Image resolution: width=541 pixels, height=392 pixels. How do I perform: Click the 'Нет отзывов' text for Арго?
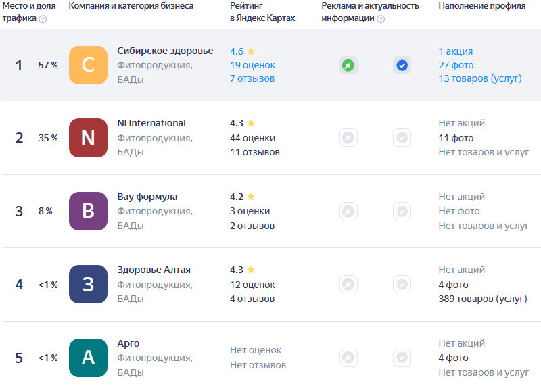(x=258, y=365)
